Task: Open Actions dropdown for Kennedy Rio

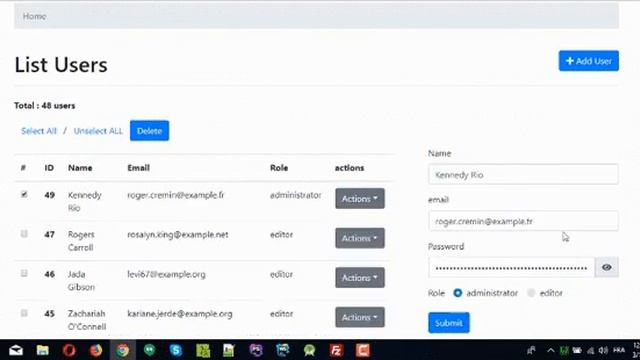Action: pos(360,198)
